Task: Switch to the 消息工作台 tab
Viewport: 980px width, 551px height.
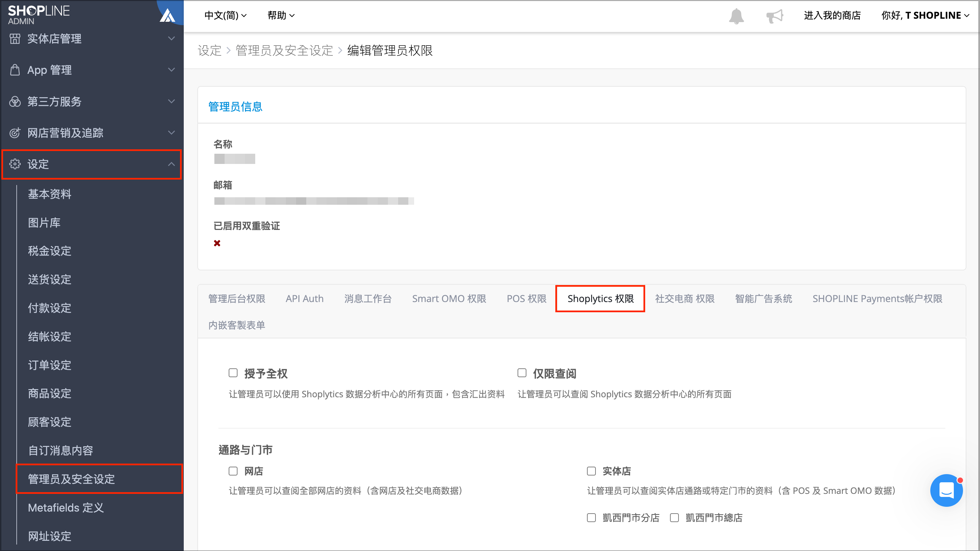Action: point(368,299)
